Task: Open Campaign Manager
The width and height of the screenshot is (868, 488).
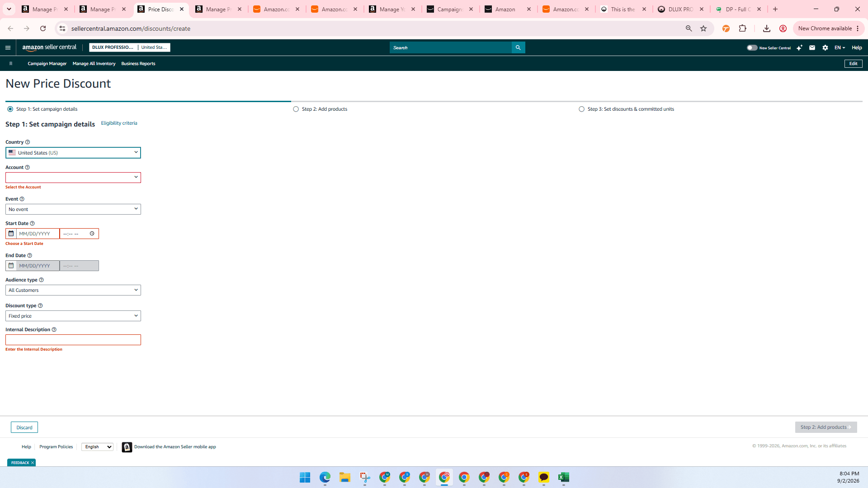Action: click(47, 64)
